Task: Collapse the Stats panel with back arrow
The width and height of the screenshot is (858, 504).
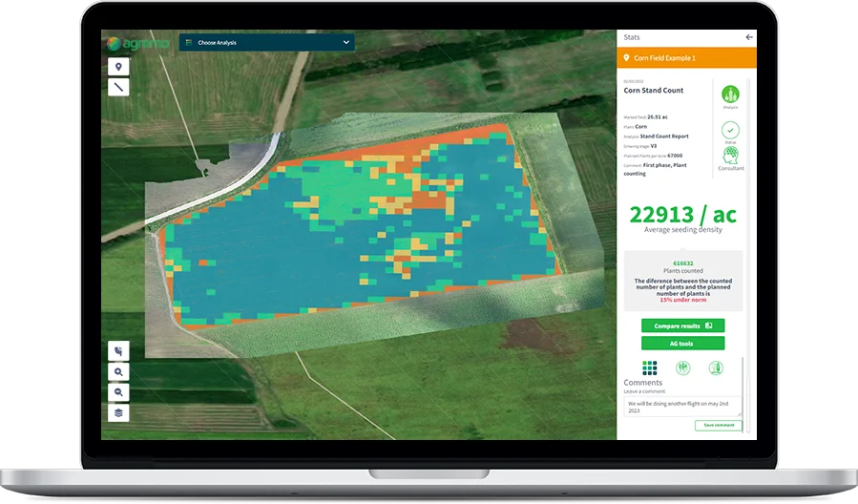Action: click(x=748, y=37)
